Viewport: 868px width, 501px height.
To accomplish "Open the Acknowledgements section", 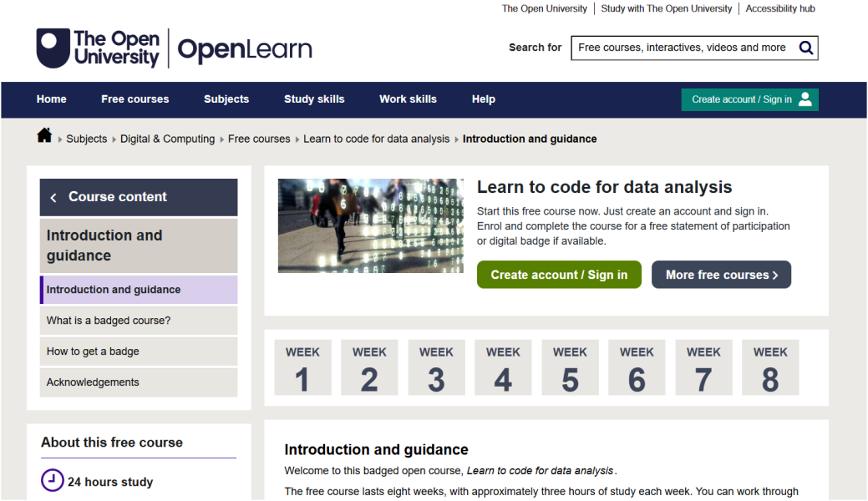I will [x=139, y=382].
